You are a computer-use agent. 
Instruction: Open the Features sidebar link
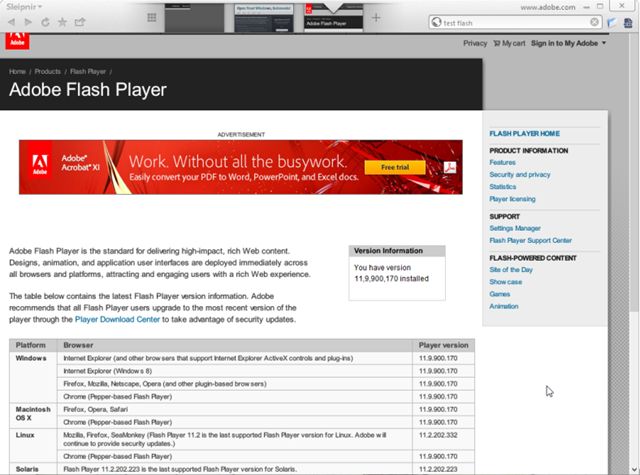[x=502, y=162]
